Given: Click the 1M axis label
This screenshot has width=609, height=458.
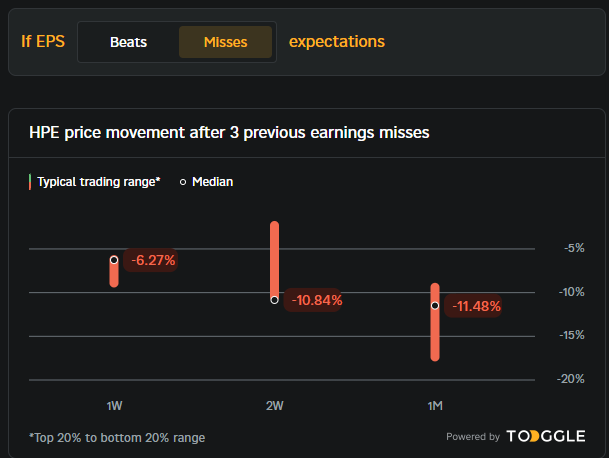Looking at the screenshot, I should tap(435, 406).
